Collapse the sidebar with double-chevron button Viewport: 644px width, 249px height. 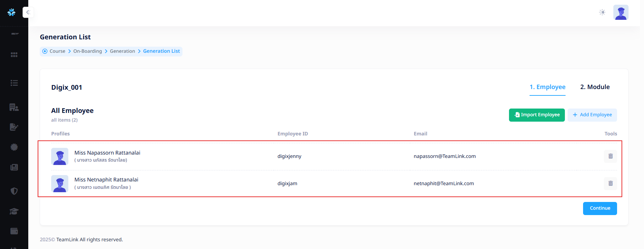tap(28, 12)
